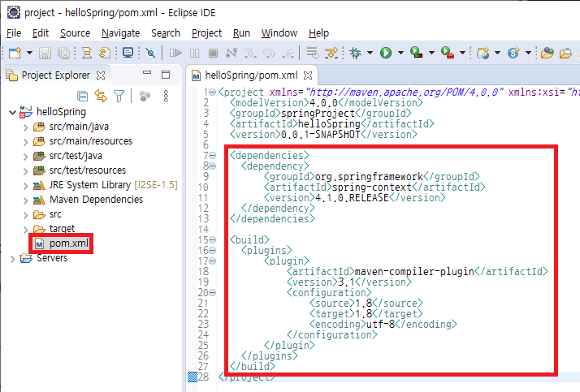Click the Project Explorer filter funnel icon
Image resolution: width=580 pixels, height=392 pixels.
(119, 96)
